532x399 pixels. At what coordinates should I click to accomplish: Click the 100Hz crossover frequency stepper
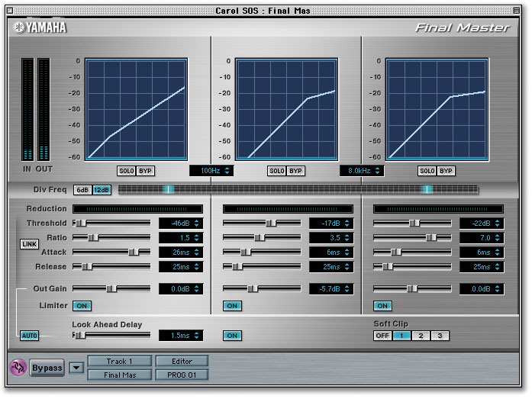[x=227, y=171]
